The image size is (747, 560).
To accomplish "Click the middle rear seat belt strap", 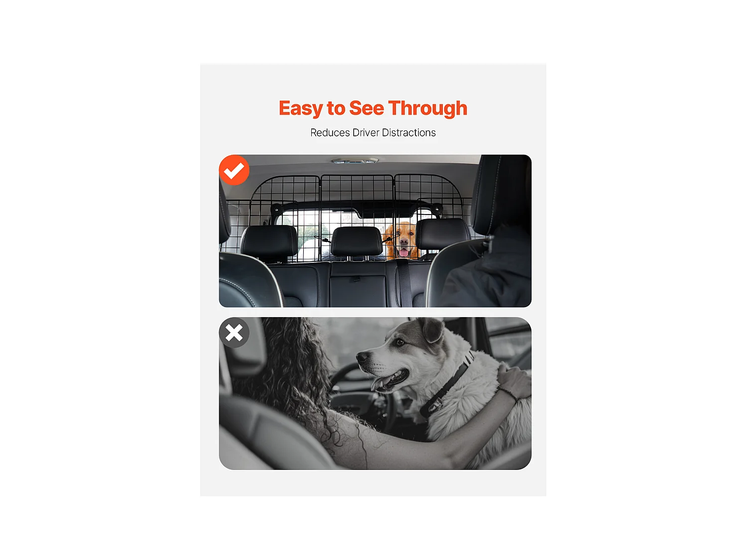I will coord(404,284).
